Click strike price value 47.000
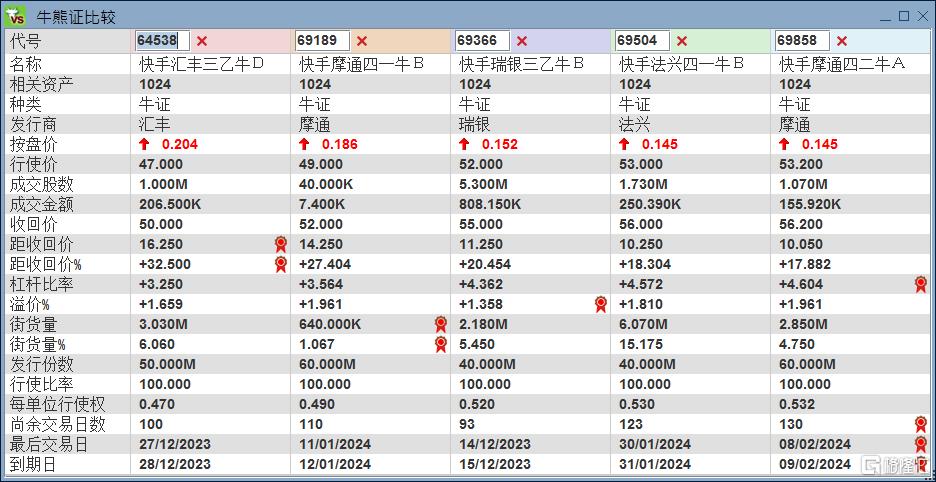 point(161,164)
